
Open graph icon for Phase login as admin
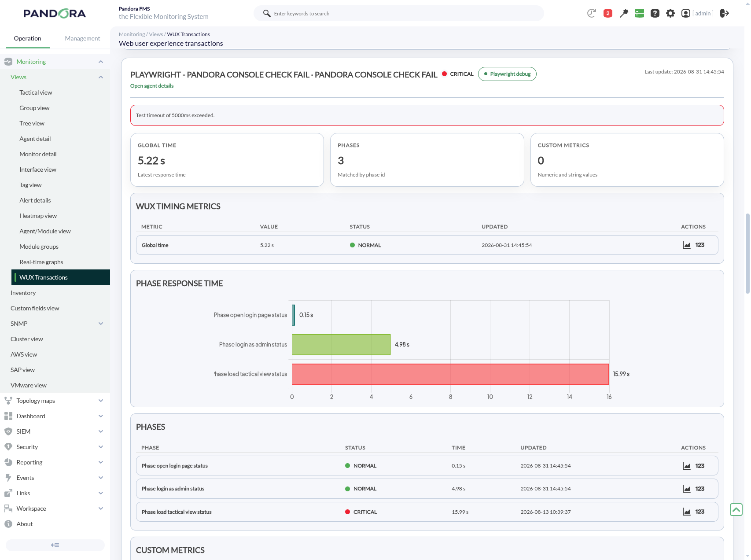(687, 489)
